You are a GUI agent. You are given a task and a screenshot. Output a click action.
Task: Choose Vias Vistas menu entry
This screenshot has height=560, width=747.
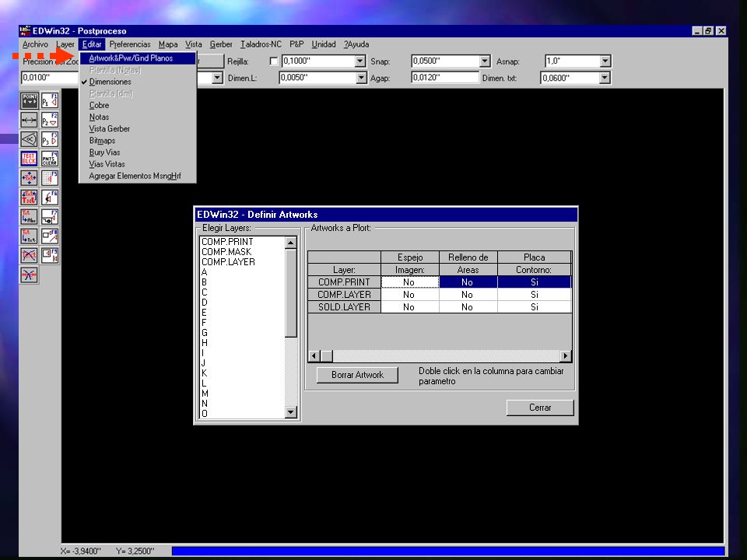138,164
